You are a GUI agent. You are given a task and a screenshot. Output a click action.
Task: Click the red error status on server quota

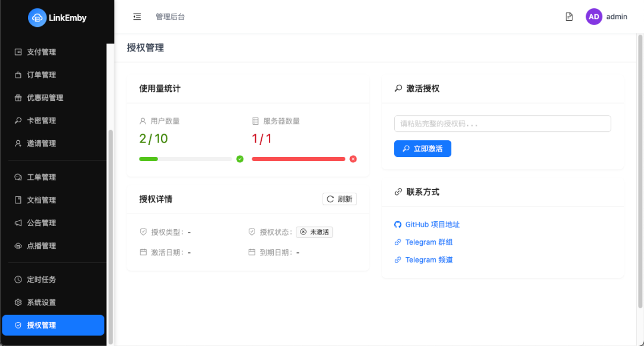pyautogui.click(x=352, y=159)
